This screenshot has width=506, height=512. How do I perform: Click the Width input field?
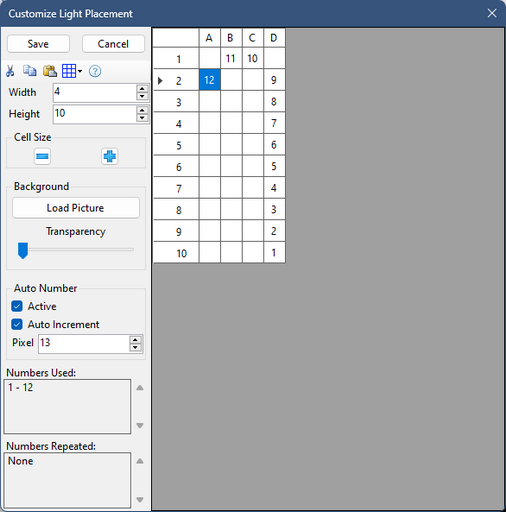[x=95, y=93]
